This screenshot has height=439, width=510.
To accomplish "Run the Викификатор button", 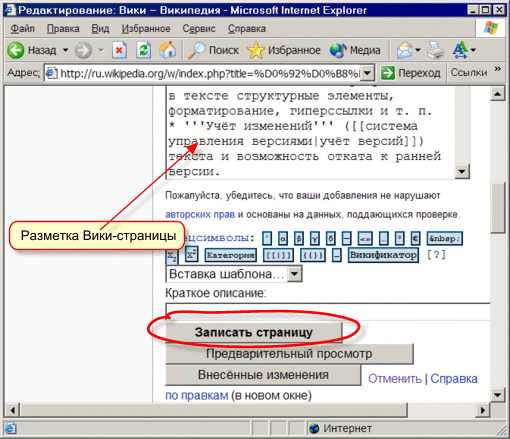I will pyautogui.click(x=383, y=256).
